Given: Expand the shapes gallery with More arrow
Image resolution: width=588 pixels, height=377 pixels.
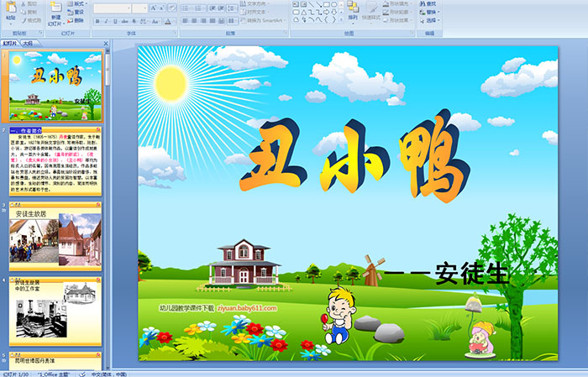Looking at the screenshot, I should pyautogui.click(x=341, y=19).
